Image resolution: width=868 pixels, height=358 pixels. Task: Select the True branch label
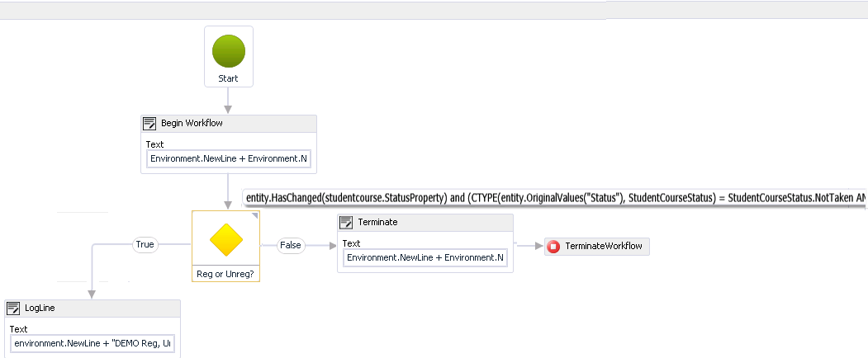(145, 245)
